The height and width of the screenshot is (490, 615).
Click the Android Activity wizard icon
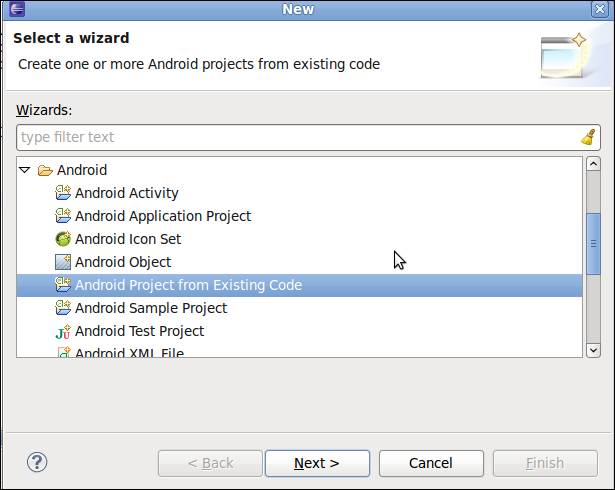pos(63,193)
